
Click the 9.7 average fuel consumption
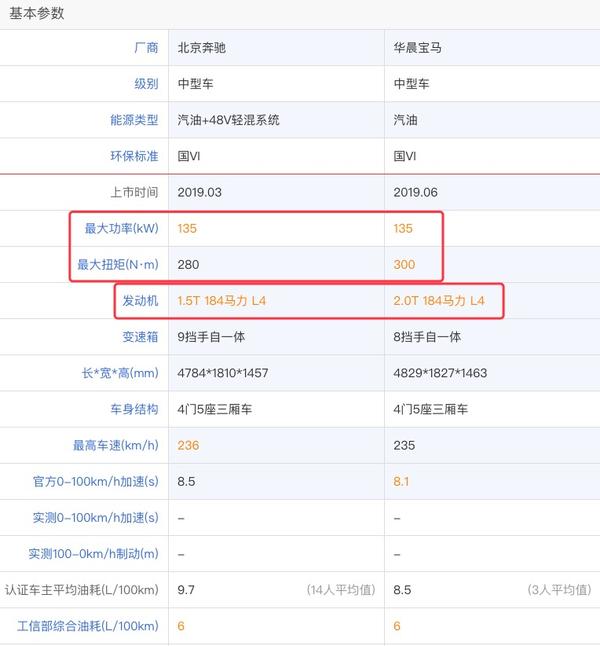click(x=186, y=590)
